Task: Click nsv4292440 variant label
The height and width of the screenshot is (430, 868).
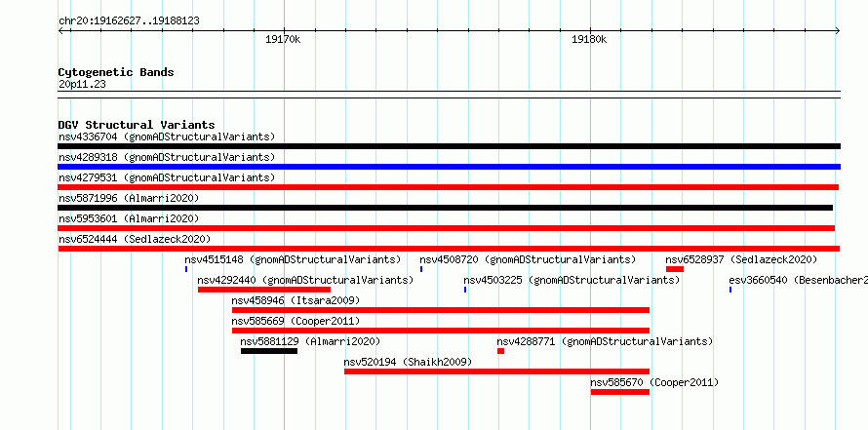Action: tap(305, 280)
